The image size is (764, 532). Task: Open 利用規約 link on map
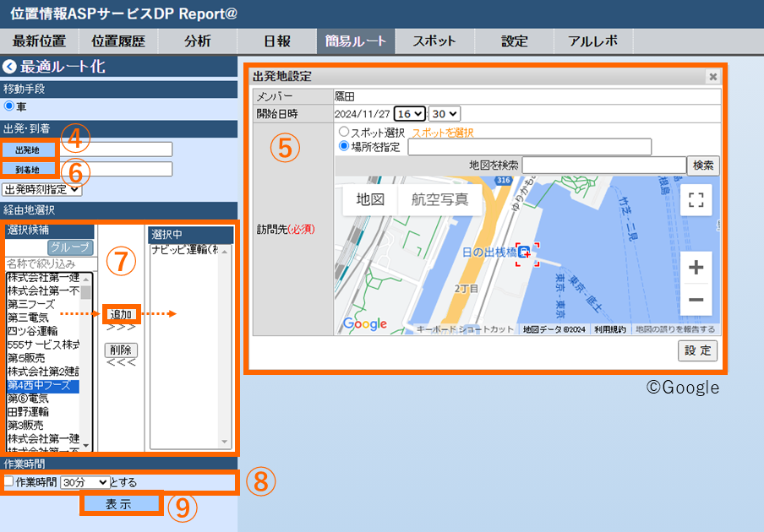point(610,329)
